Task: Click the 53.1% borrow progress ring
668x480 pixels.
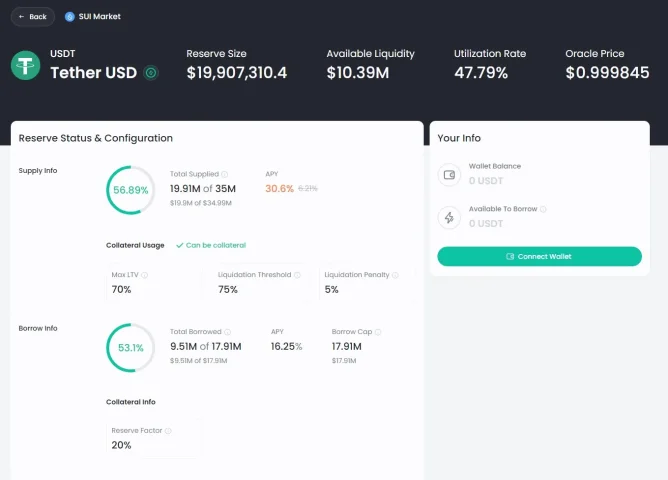Action: coord(130,348)
